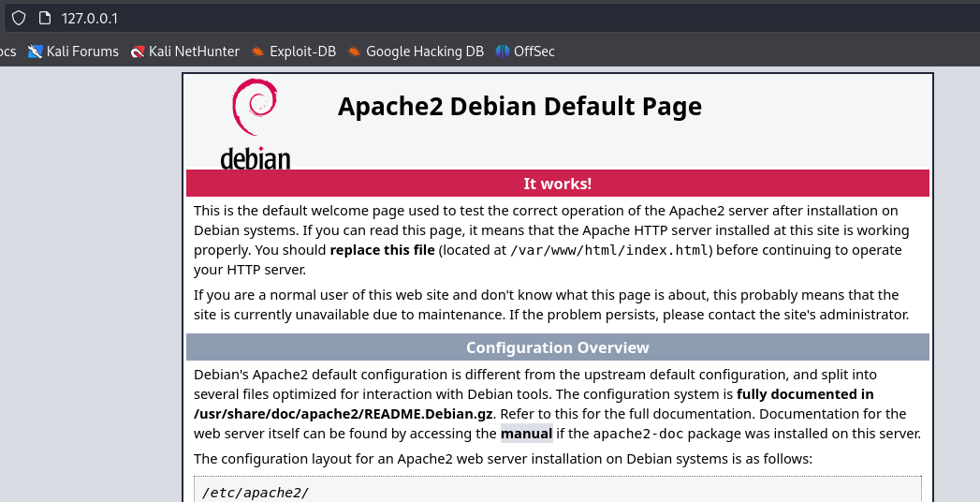980x502 pixels.
Task: Open the Exploit-DB bookmark label
Action: click(x=302, y=52)
